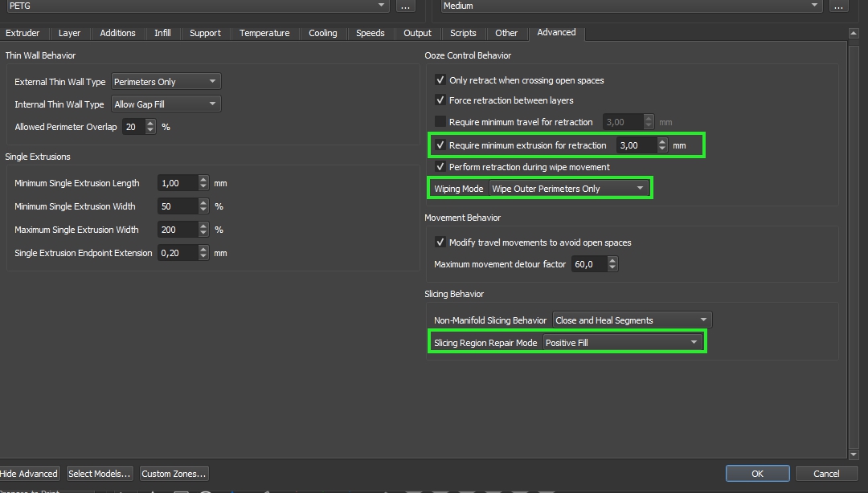868x493 pixels.
Task: Open External Thin Wall Type dropdown
Action: 166,82
